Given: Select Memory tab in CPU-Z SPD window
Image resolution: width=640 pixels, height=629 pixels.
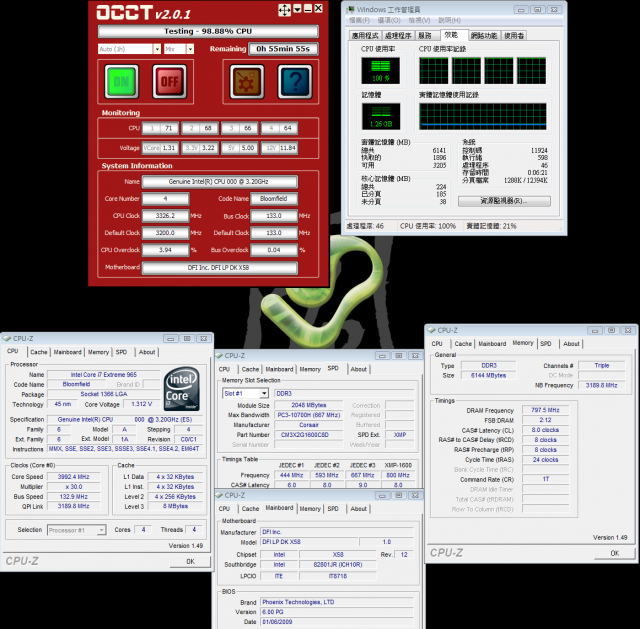Looking at the screenshot, I should (x=310, y=369).
